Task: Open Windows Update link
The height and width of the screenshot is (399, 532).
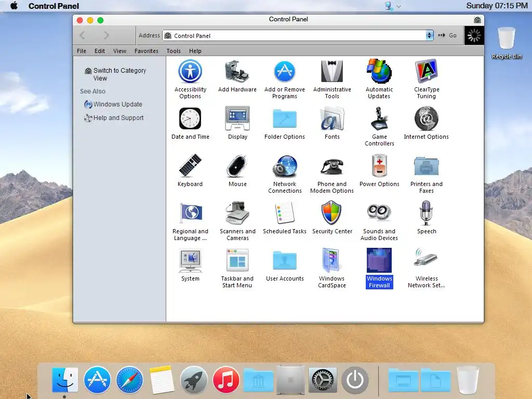Action: 113,104
